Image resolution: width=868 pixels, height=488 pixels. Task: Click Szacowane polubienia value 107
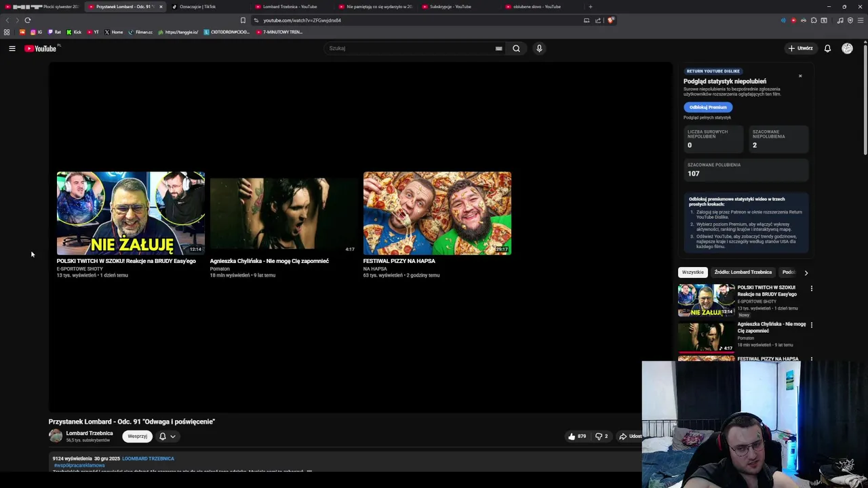tap(693, 174)
